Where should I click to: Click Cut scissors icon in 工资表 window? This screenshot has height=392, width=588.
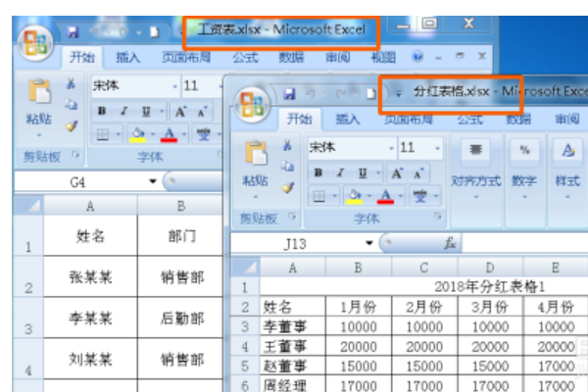pos(71,83)
